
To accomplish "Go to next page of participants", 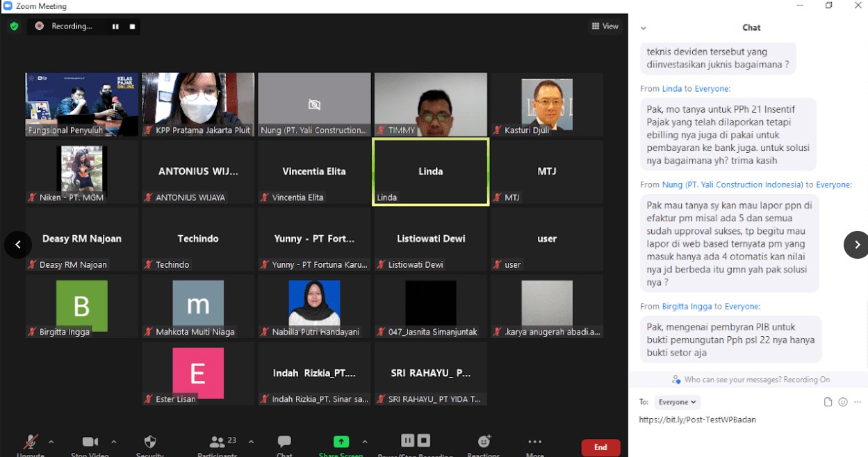I will (x=856, y=245).
